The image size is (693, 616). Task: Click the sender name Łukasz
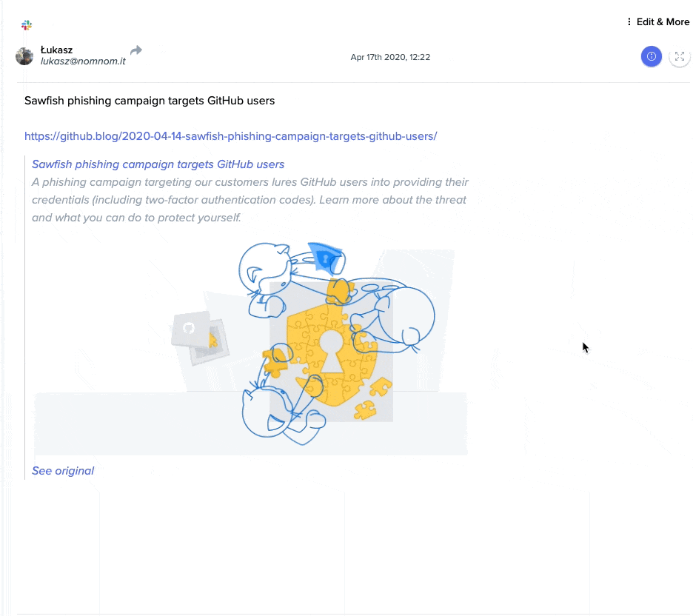pos(56,50)
